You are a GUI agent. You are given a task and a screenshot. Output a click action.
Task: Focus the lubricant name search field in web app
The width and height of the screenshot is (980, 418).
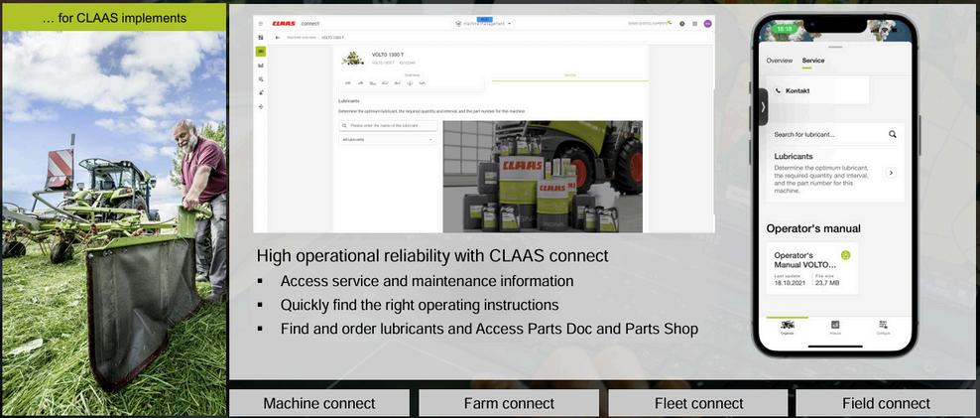[x=388, y=126]
